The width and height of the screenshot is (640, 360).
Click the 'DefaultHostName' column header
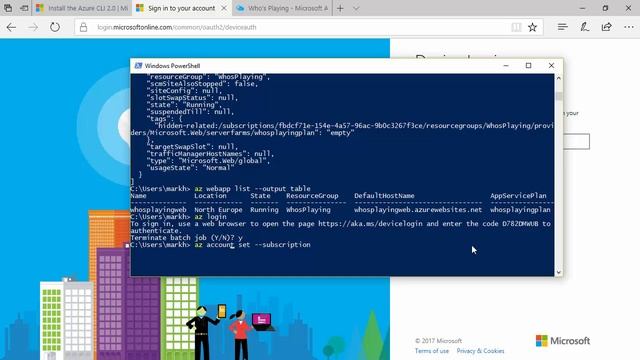click(x=384, y=196)
